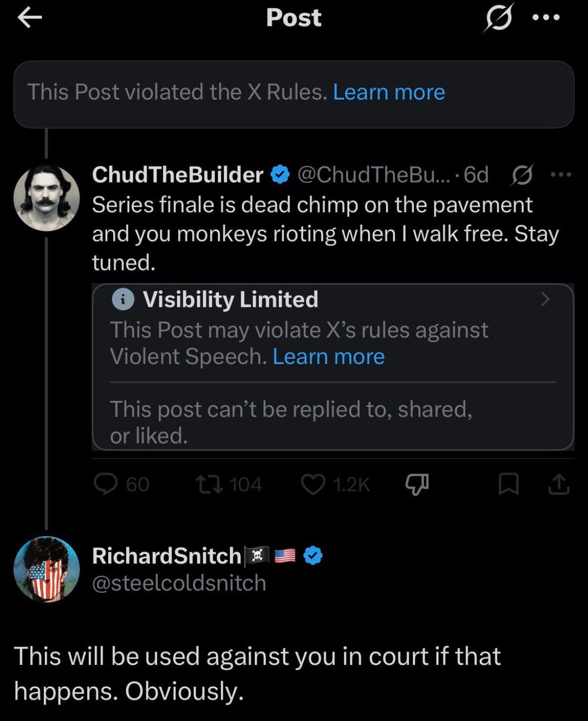Click the Visibility Limited info icon
This screenshot has height=721, width=588.
tap(123, 300)
